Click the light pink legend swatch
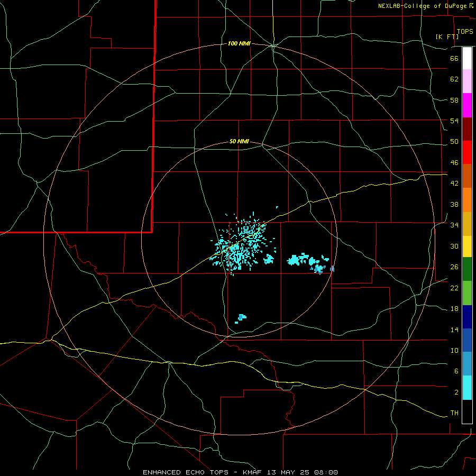This screenshot has height=476, width=476. (467, 81)
